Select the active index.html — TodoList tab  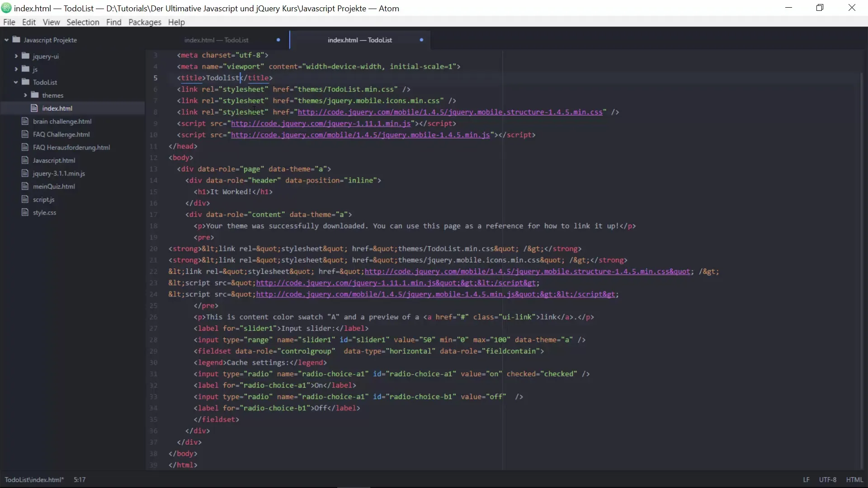[x=360, y=40]
